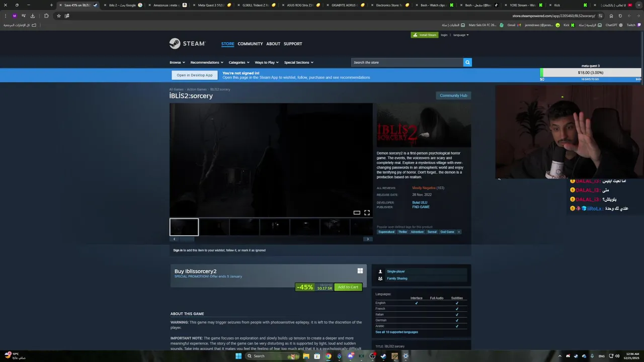Open the ABOUT menu
The height and width of the screenshot is (362, 644).
273,44
